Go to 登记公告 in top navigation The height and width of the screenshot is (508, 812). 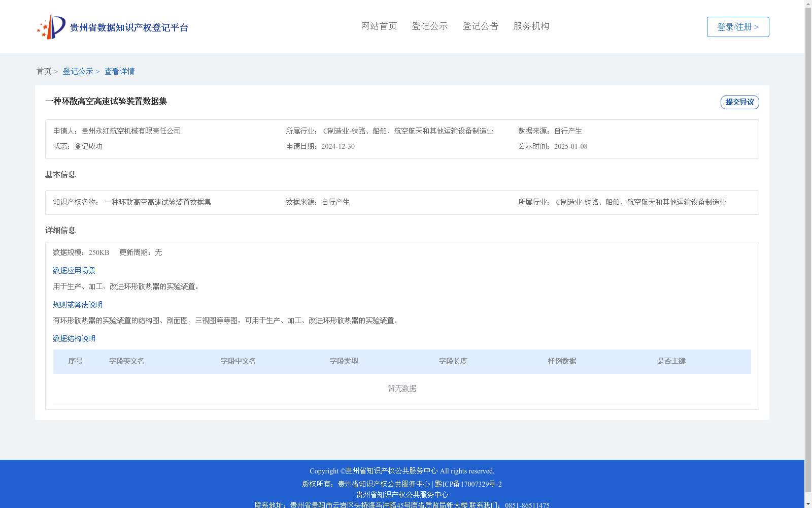(x=481, y=26)
